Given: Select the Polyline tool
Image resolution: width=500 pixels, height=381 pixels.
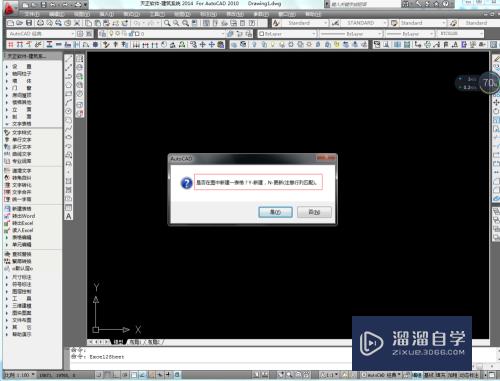Looking at the screenshot, I should pyautogui.click(x=68, y=76).
